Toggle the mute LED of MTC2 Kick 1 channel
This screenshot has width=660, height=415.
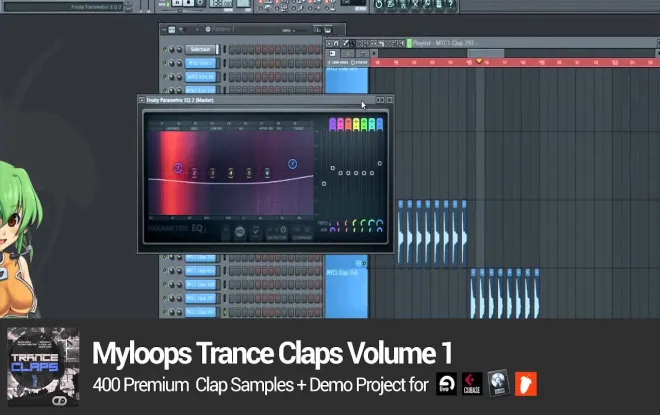coord(165,63)
